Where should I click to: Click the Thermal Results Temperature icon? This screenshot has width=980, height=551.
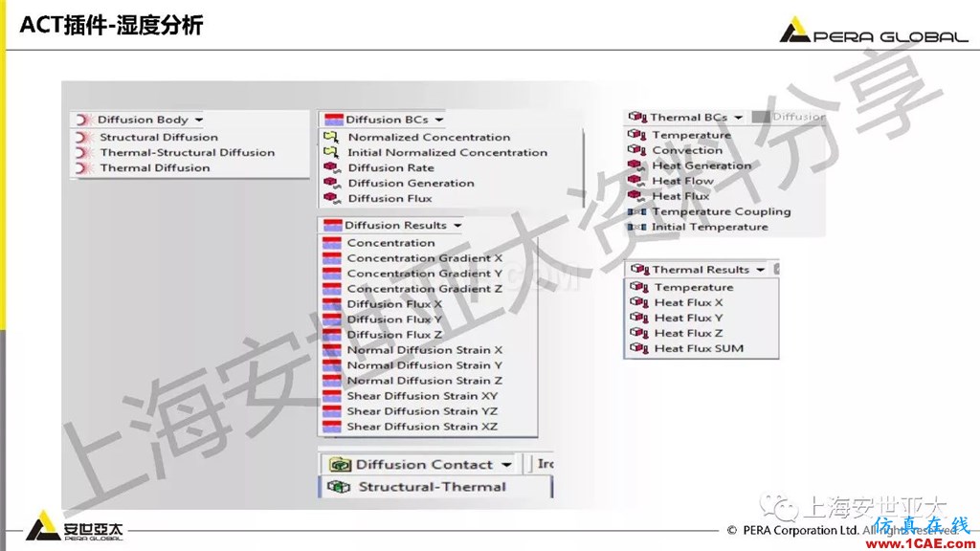click(639, 287)
